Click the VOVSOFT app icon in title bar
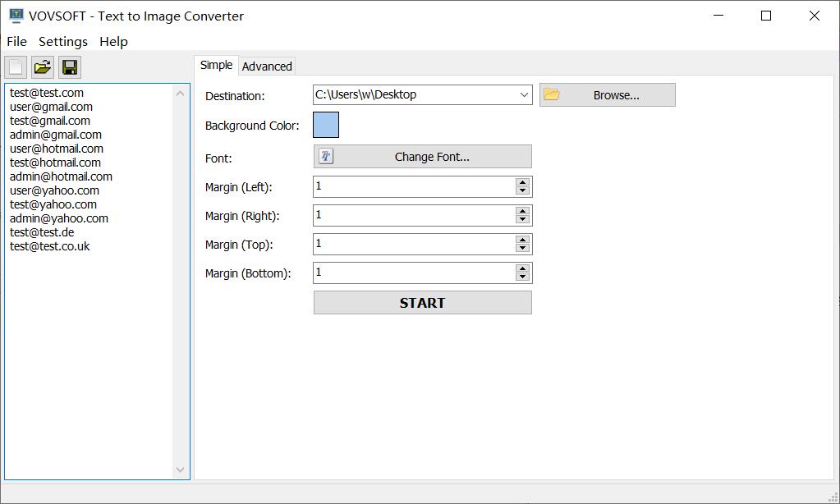 point(16,16)
